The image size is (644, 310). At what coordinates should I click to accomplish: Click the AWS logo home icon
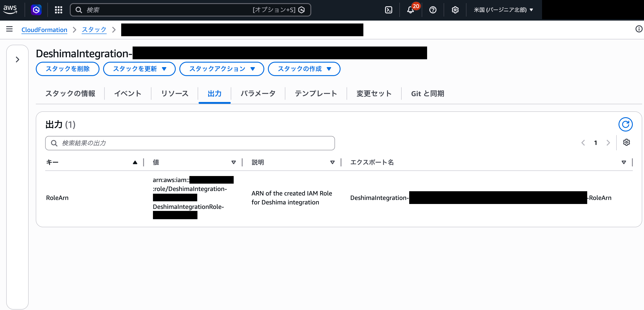click(x=10, y=10)
